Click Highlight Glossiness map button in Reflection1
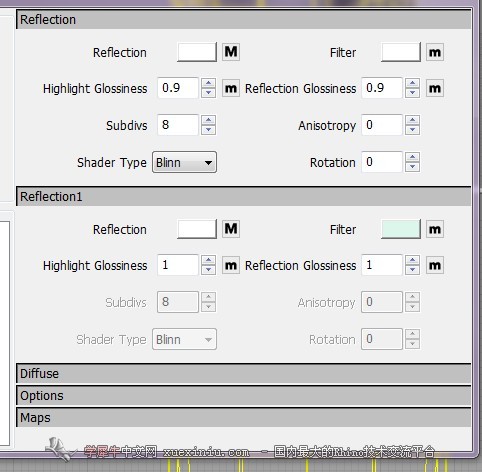Image resolution: width=482 pixels, height=472 pixels. point(231,265)
